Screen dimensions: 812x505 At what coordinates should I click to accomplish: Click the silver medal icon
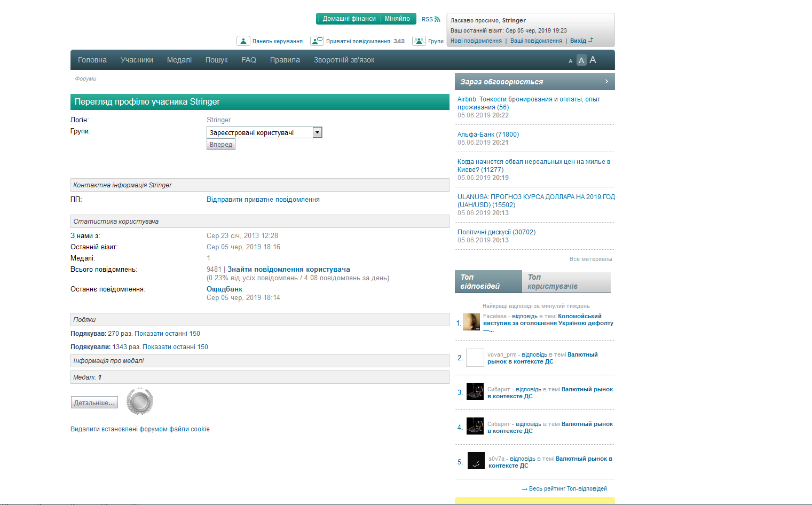(139, 401)
